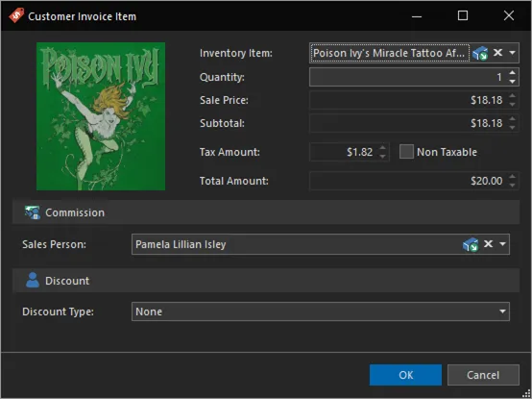Click the Poison Ivy product image
Image resolution: width=532 pixels, height=399 pixels.
tap(101, 116)
